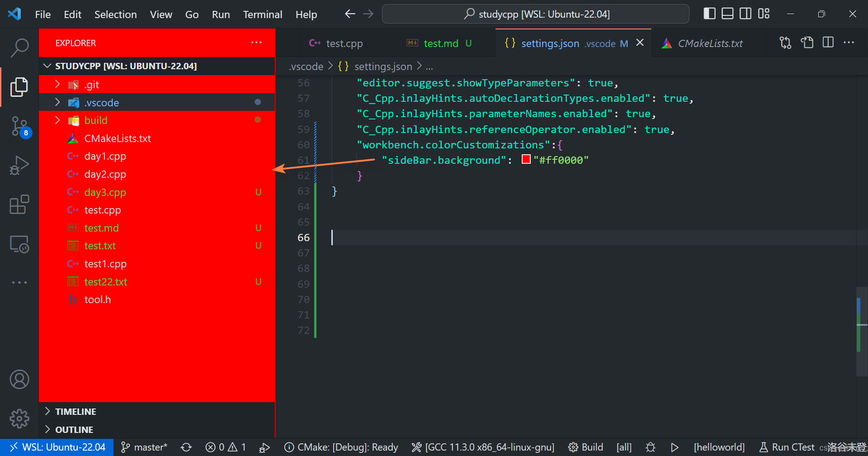Collapse the STUDYCPP workspace section
Image resolution: width=868 pixels, height=456 pixels.
(157, 66)
